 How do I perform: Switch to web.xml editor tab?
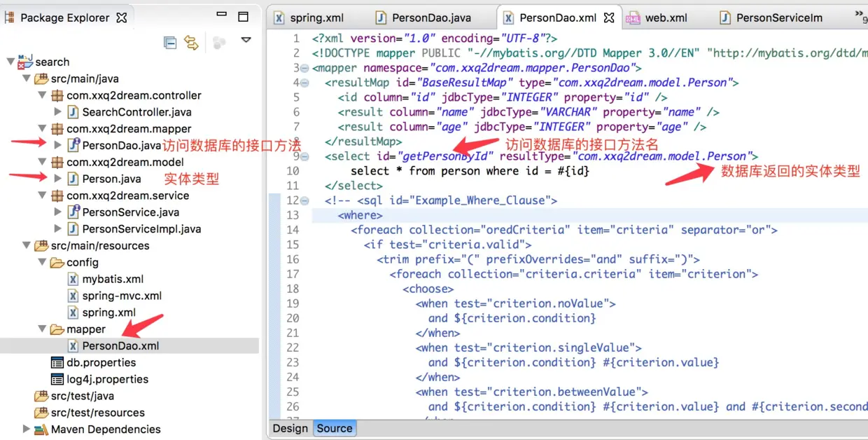click(x=666, y=18)
